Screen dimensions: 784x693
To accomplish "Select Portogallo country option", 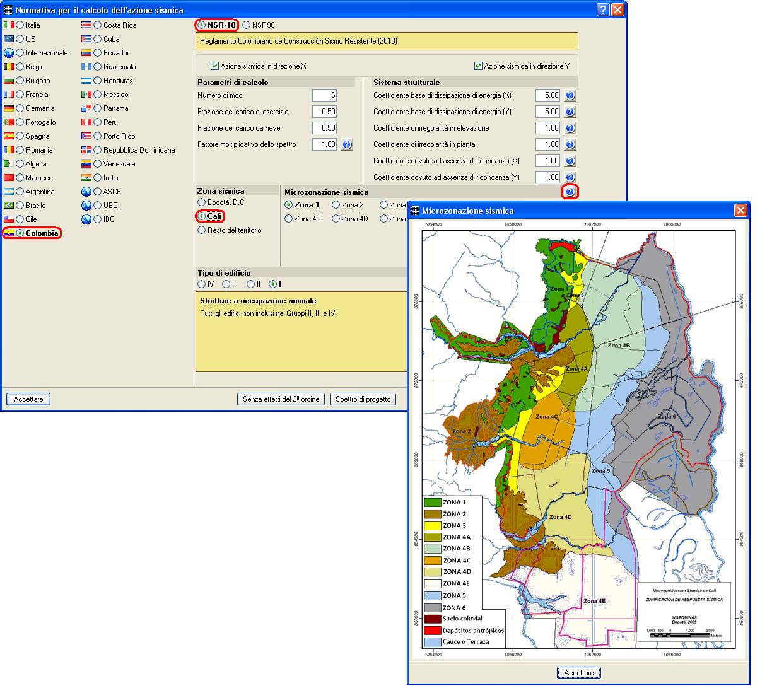I will (20, 122).
